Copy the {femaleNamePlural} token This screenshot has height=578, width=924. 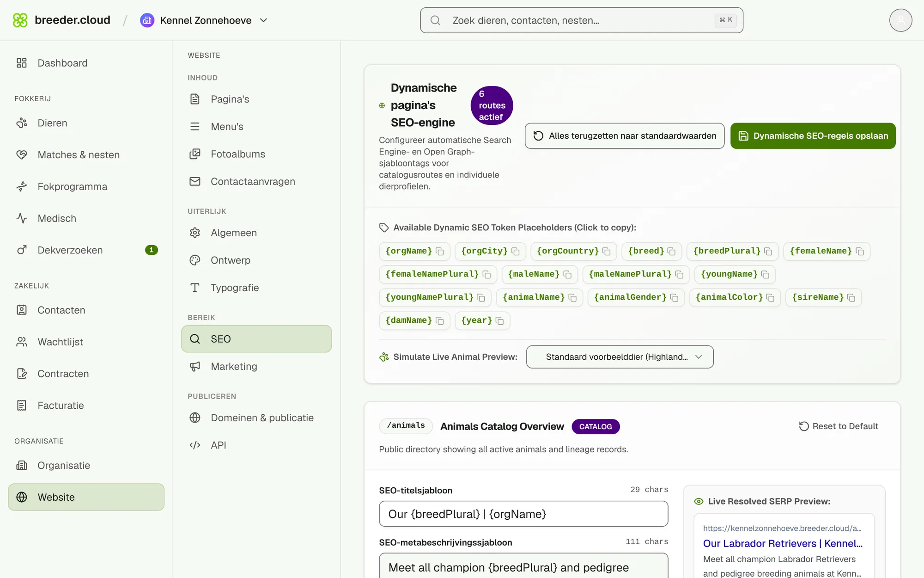(x=438, y=274)
